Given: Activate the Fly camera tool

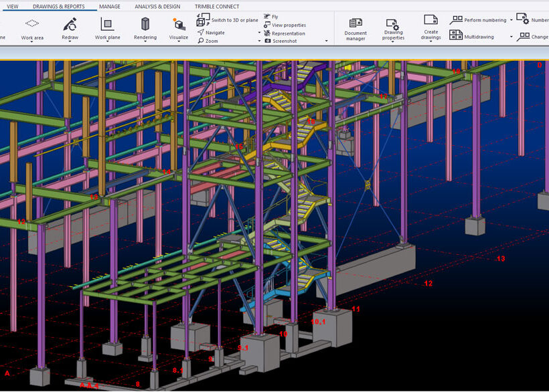Looking at the screenshot, I should (271, 17).
